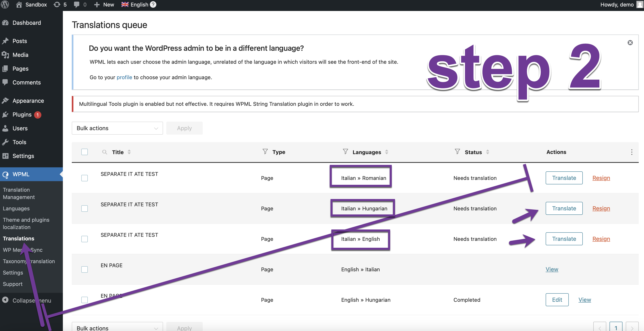Sort table by Title column
Image resolution: width=644 pixels, height=331 pixels.
click(129, 152)
